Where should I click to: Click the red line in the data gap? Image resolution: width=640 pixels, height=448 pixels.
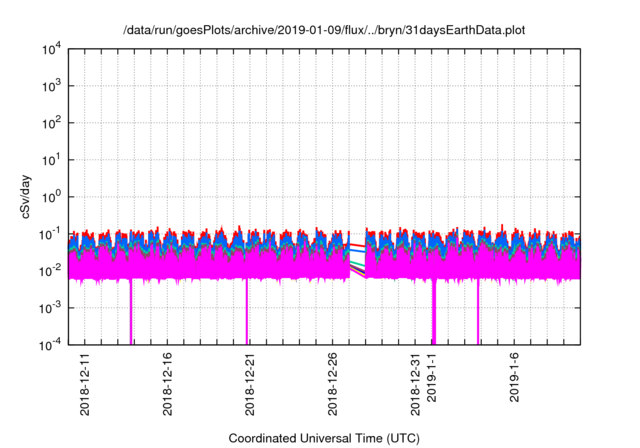(x=357, y=245)
